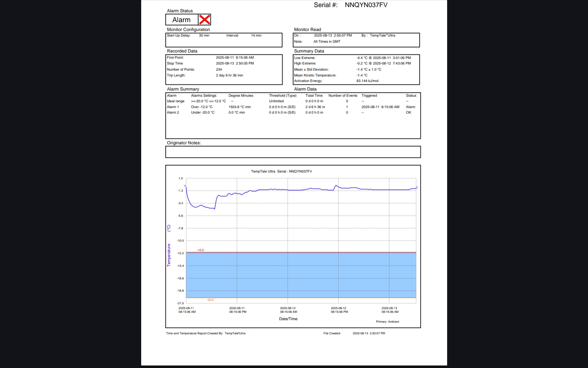Click the red -12.0 threshold label
This screenshot has height=368, width=588.
click(x=200, y=250)
